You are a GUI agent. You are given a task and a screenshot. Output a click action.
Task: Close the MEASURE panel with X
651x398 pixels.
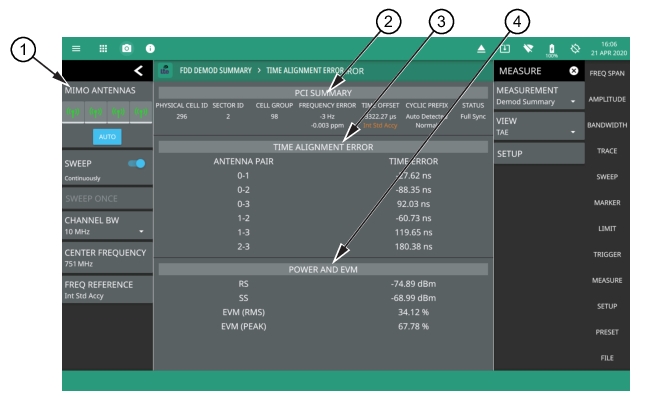point(574,71)
